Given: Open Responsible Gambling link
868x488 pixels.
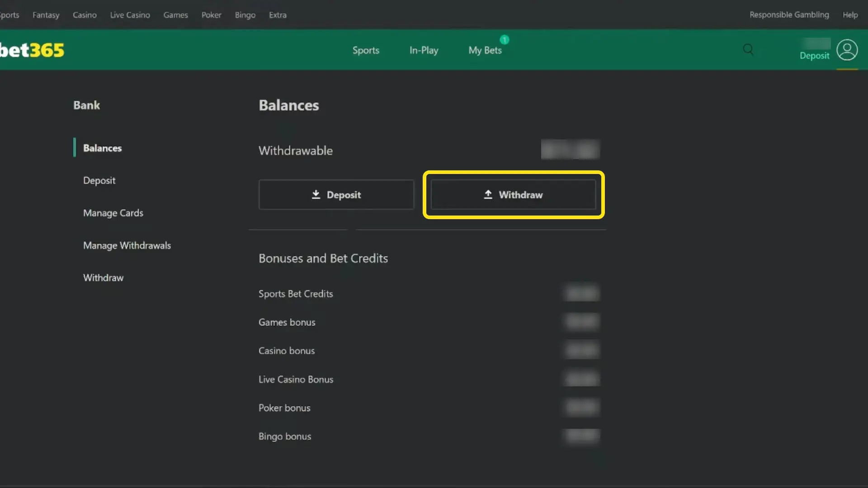Looking at the screenshot, I should pyautogui.click(x=789, y=15).
